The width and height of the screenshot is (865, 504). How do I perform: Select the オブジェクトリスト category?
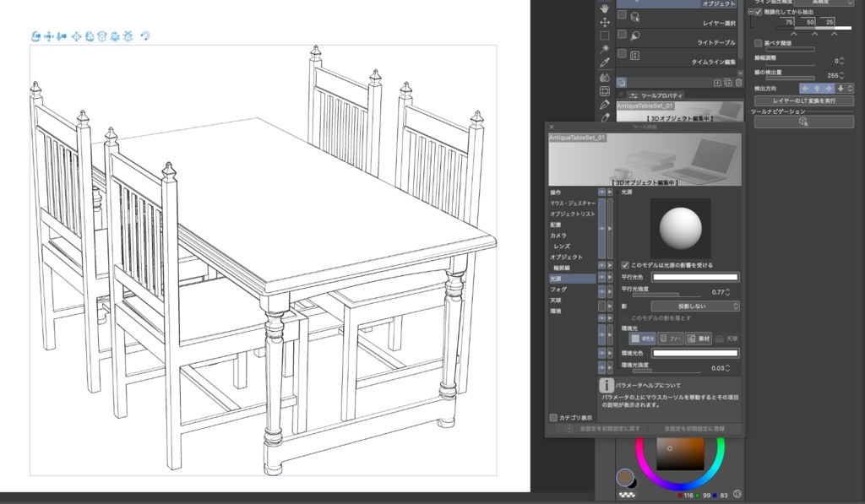tap(572, 214)
